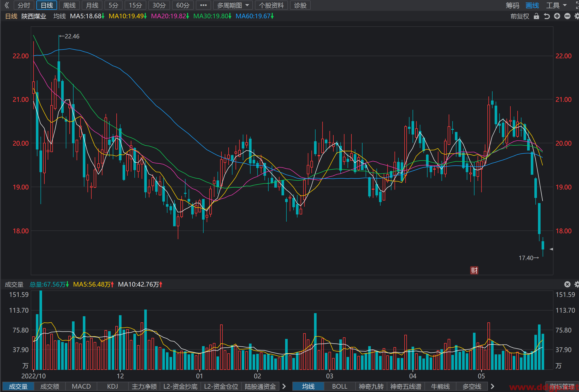579x392 pixels.
Task: Click the 12 month label on the time axis
Action: [120, 376]
